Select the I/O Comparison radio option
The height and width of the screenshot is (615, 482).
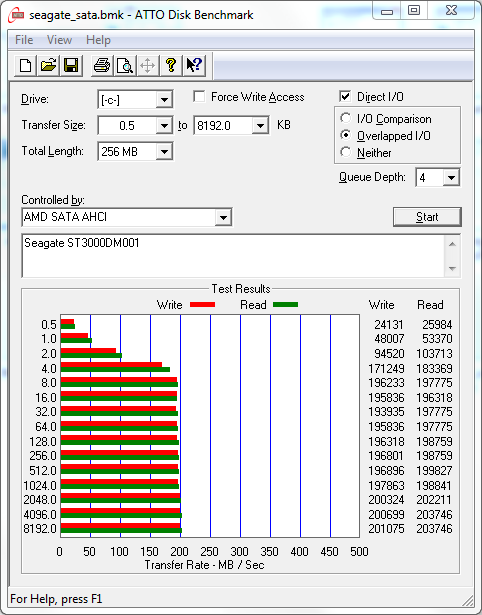coord(346,118)
